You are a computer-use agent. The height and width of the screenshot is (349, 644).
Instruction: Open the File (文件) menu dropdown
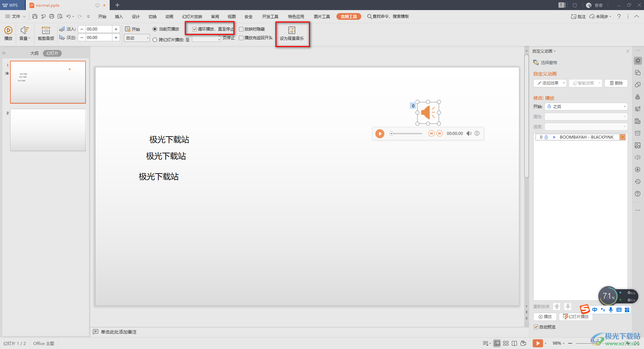(x=15, y=16)
